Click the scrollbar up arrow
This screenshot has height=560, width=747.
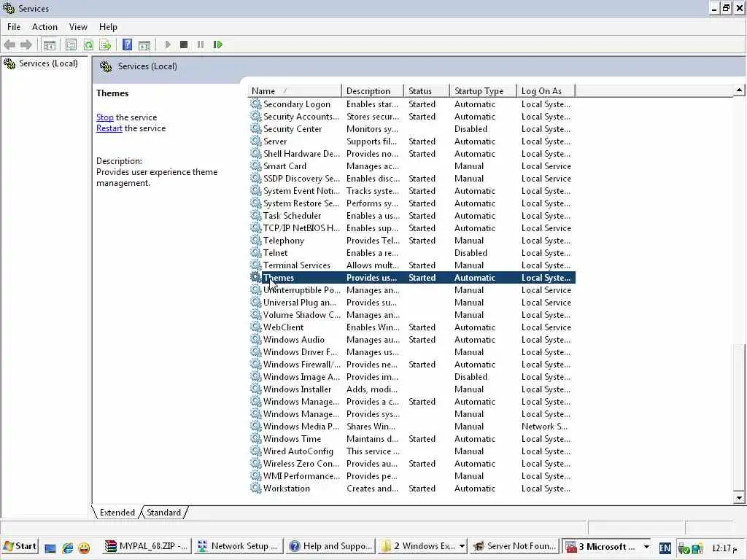click(x=739, y=90)
